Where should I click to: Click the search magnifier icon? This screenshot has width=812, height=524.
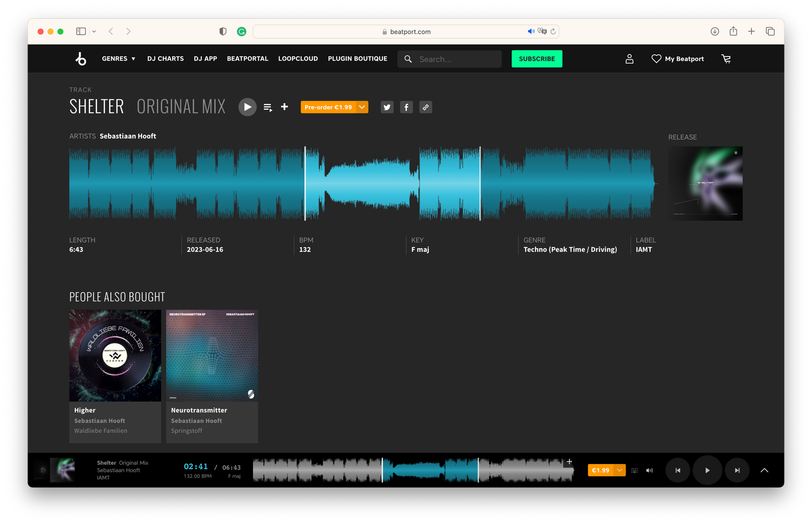coord(408,59)
